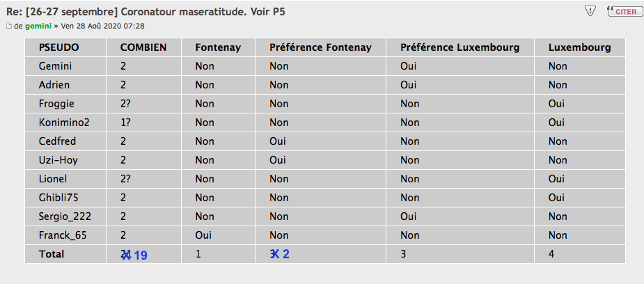Click Cedfred's Oui in Préférence Fontenay

tap(278, 141)
